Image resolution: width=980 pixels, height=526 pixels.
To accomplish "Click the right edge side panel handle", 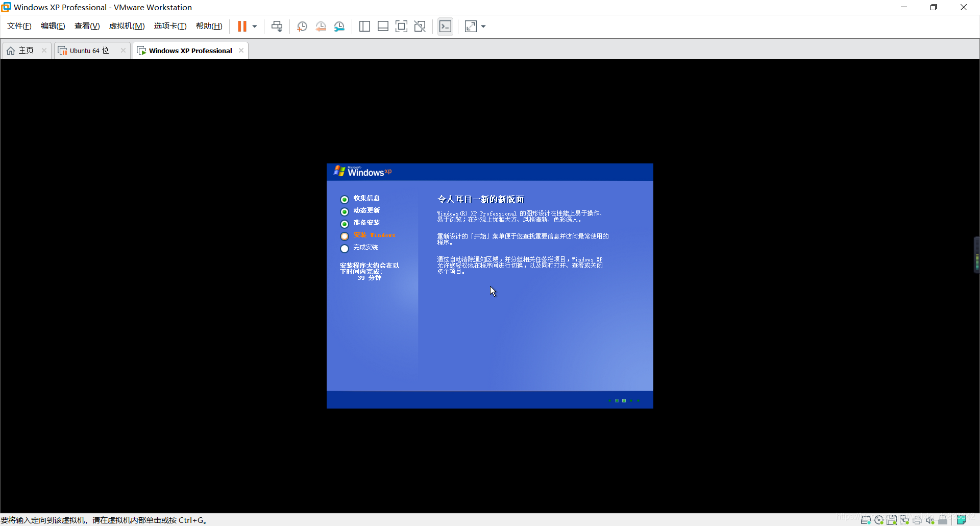I will (976, 255).
